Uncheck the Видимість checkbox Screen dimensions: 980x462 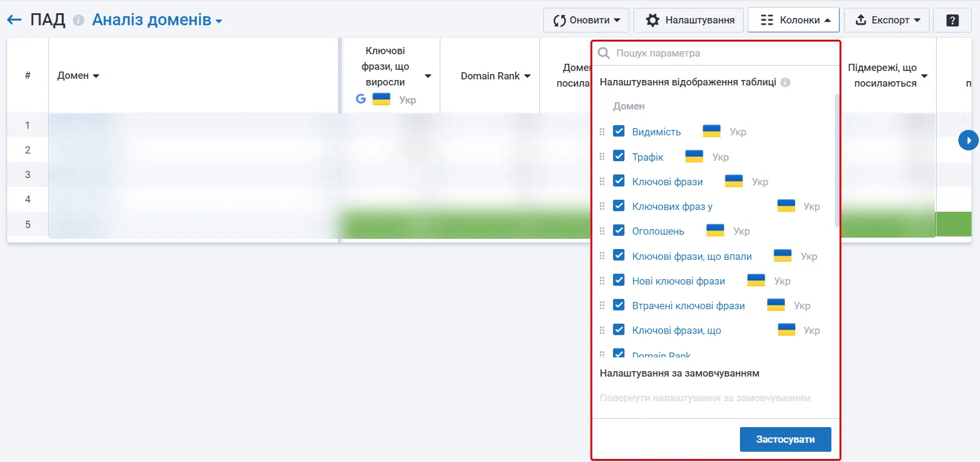point(619,131)
